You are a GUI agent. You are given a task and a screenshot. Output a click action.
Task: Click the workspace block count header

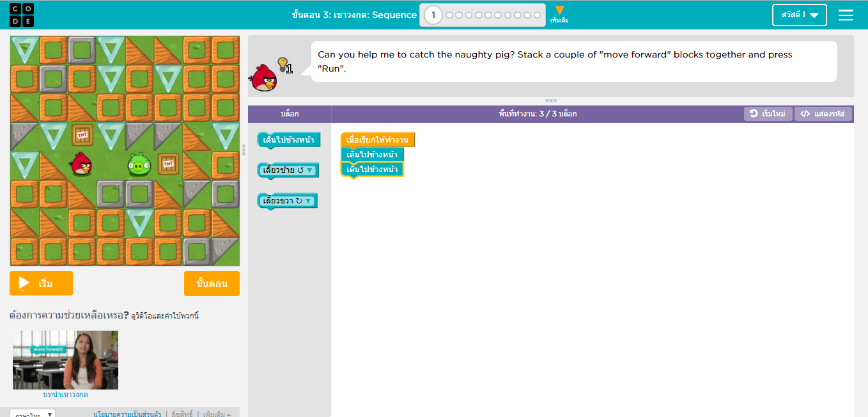[x=538, y=114]
